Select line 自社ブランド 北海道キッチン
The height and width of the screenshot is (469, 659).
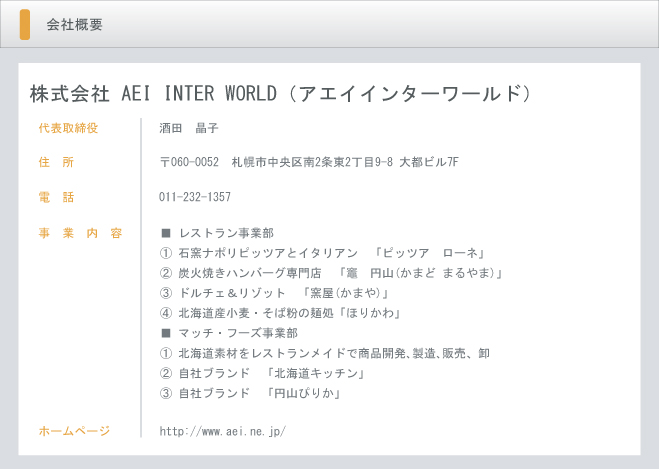[263, 373]
